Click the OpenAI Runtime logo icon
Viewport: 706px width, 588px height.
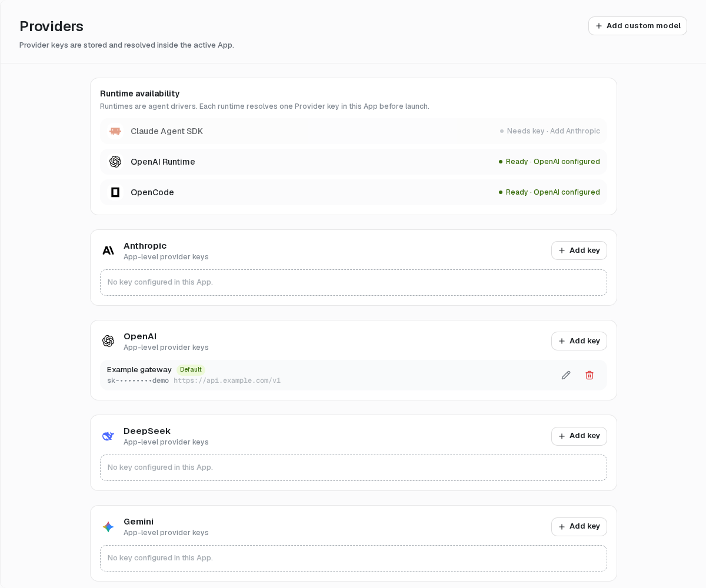pyautogui.click(x=115, y=162)
